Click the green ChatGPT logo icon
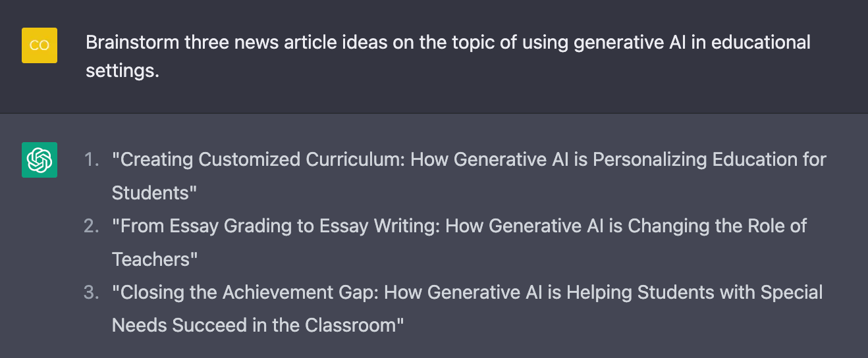 tap(40, 160)
